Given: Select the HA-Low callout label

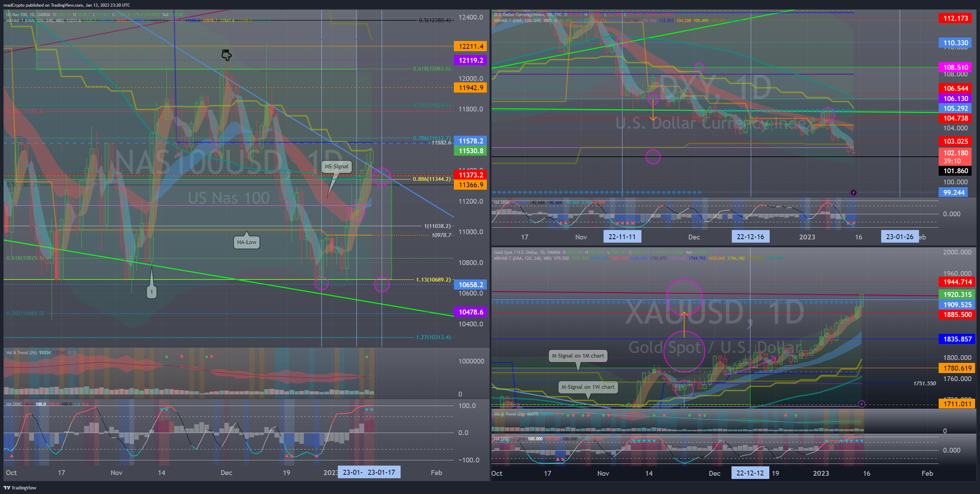Looking at the screenshot, I should click(x=246, y=242).
